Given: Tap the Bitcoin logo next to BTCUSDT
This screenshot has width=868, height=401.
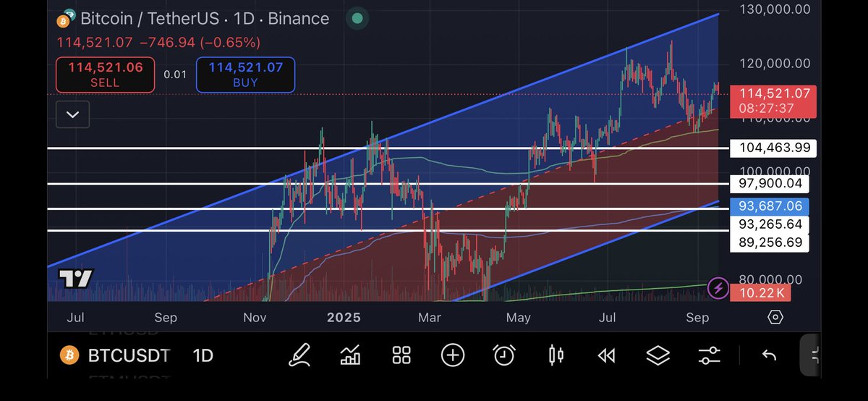Looking at the screenshot, I should [x=68, y=355].
